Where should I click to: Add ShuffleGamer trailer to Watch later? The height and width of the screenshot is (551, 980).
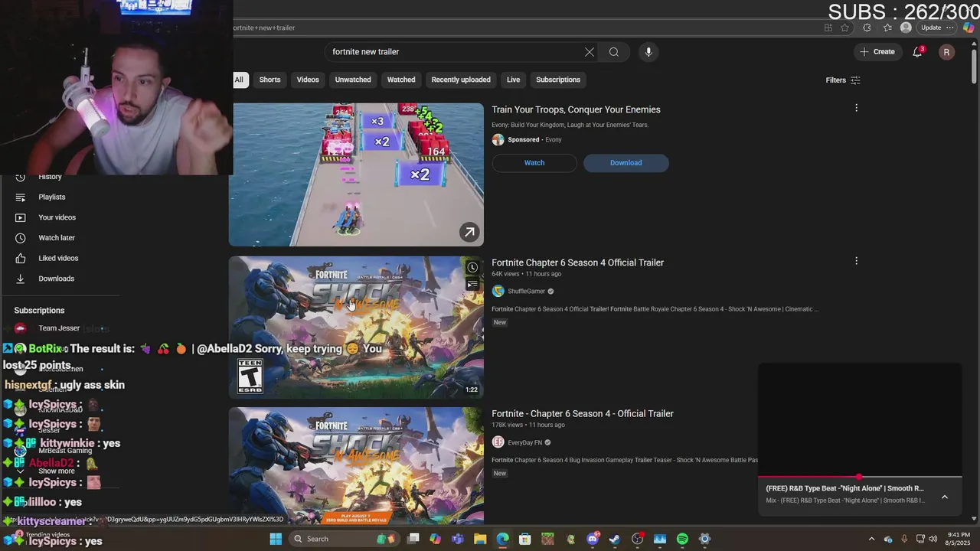[x=472, y=267]
